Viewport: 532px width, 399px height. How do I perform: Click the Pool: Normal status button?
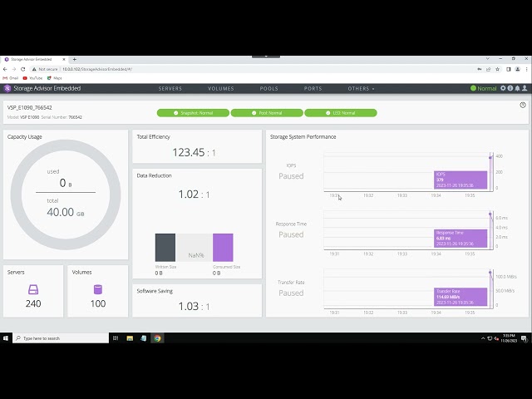(x=267, y=113)
